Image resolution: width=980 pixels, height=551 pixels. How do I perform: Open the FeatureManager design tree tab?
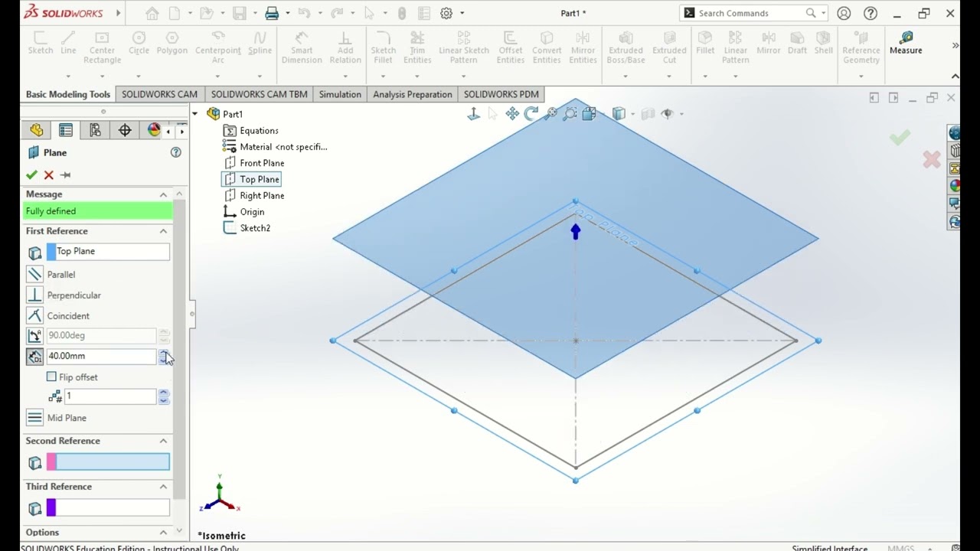pyautogui.click(x=36, y=130)
